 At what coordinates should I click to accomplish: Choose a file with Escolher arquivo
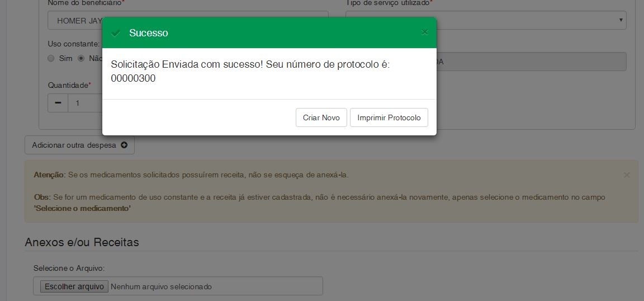click(x=74, y=286)
